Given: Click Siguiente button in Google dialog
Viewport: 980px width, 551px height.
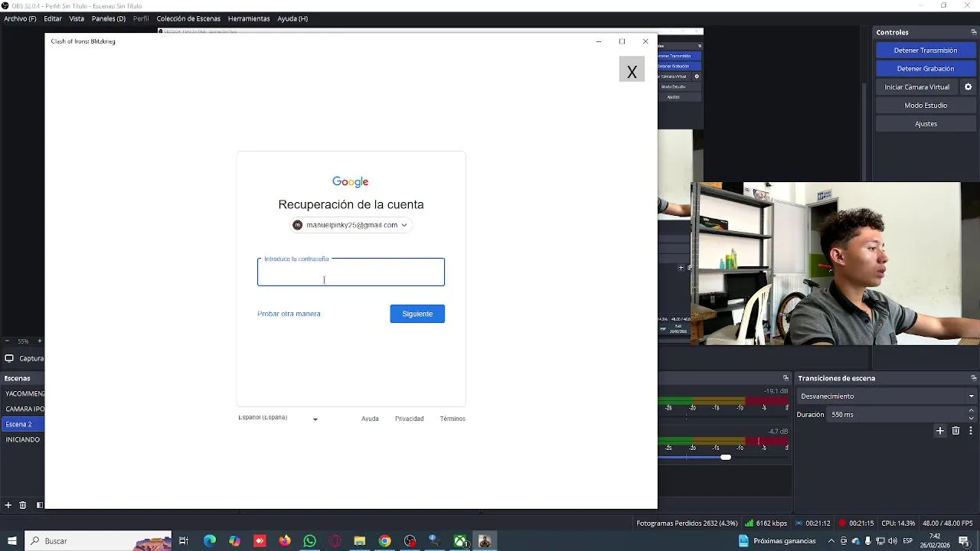Looking at the screenshot, I should [x=417, y=314].
